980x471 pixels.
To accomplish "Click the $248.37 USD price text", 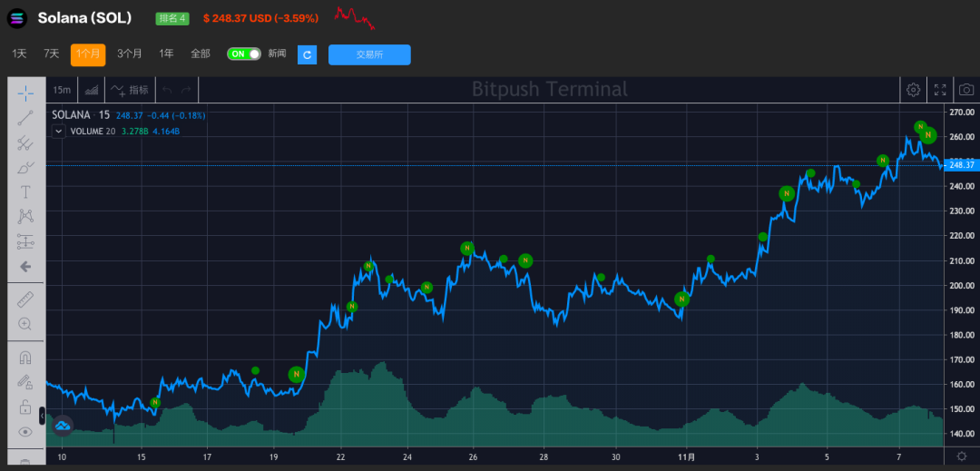I will tap(260, 19).
